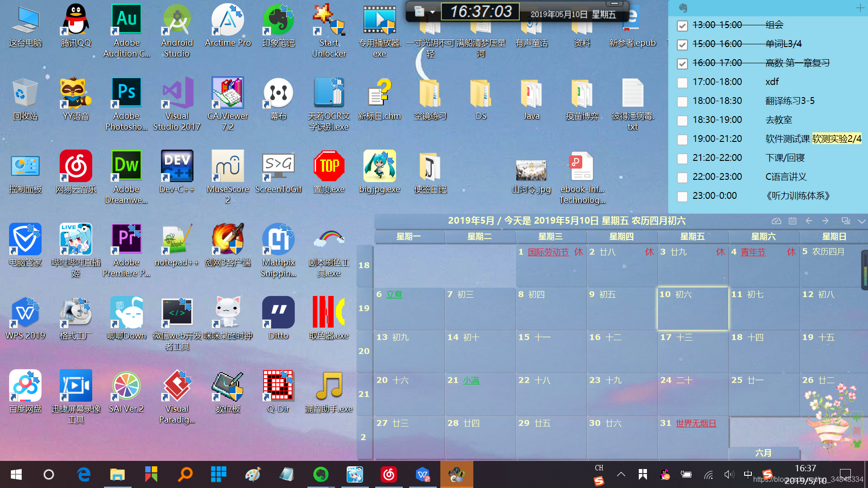Open CAJViewer 7.2 shortcut
Image resolution: width=868 pixels, height=488 pixels.
pos(227,104)
